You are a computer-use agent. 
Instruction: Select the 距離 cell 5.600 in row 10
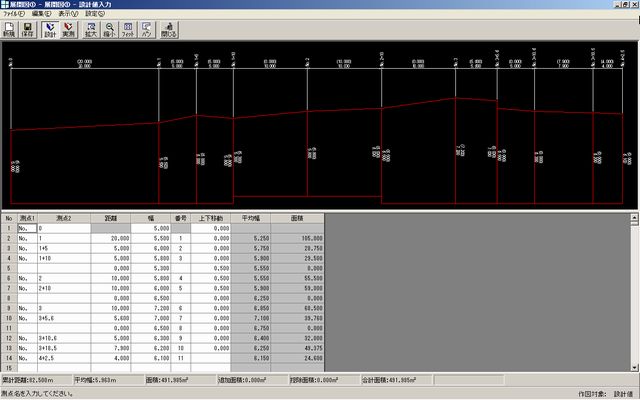pos(111,318)
